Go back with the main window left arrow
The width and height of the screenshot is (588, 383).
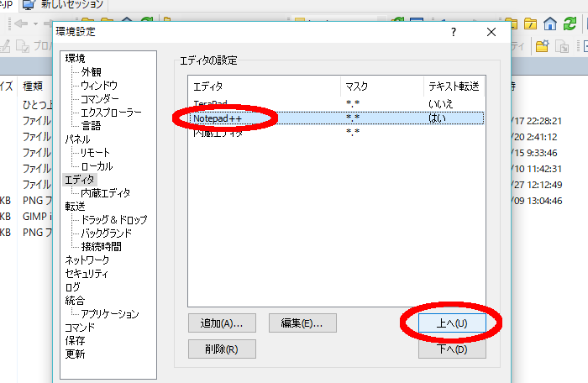point(21,24)
